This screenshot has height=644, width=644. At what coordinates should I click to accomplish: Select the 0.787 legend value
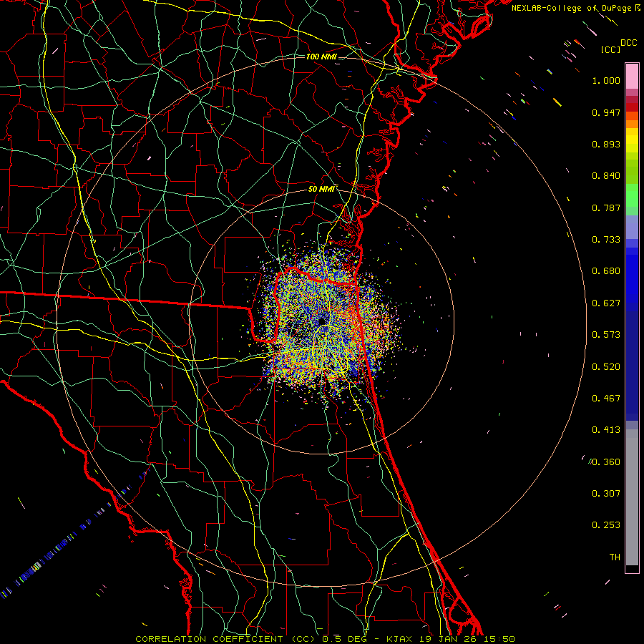(606, 208)
